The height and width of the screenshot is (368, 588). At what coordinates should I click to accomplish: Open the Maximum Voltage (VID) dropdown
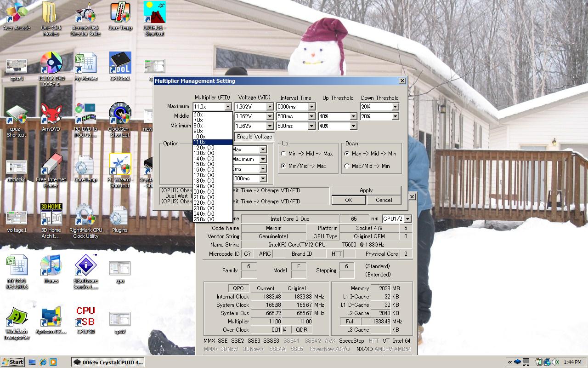[269, 107]
